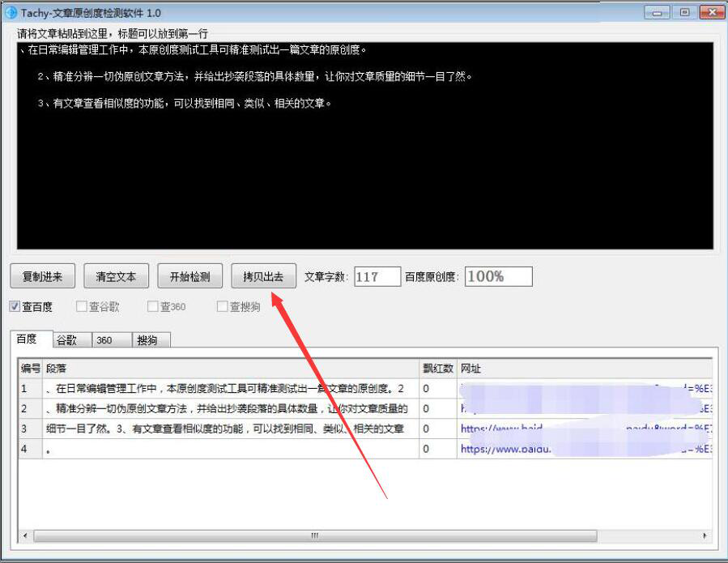Click the scrollbar right arrow
The width and height of the screenshot is (728, 563).
pos(705,535)
